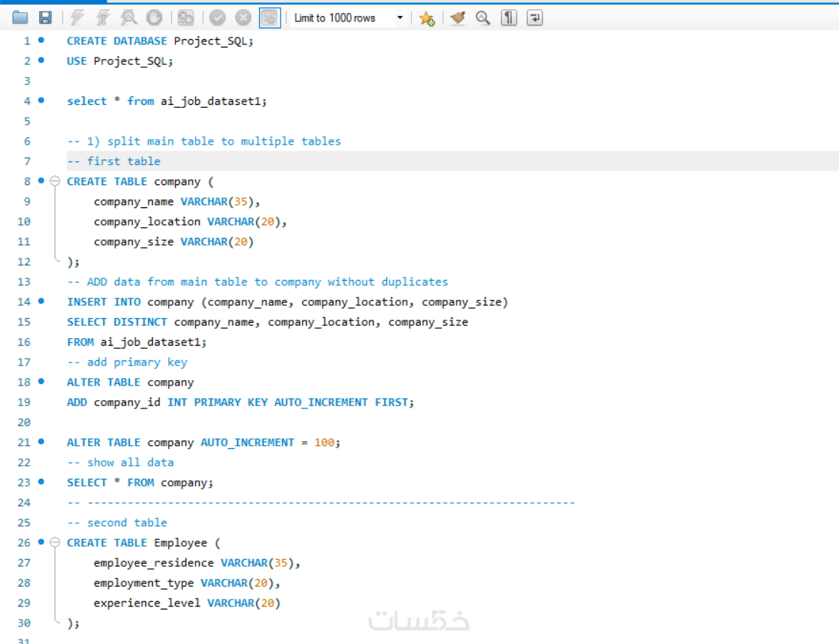This screenshot has width=839, height=644.
Task: Click 'CREATE TABLE Employee (' text
Action: coord(143,543)
